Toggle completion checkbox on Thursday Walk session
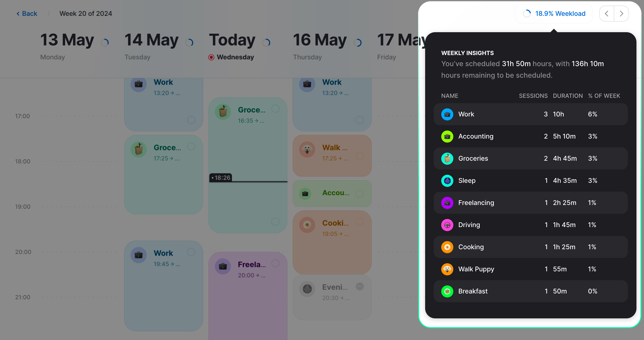This screenshot has height=340, width=644. click(360, 154)
